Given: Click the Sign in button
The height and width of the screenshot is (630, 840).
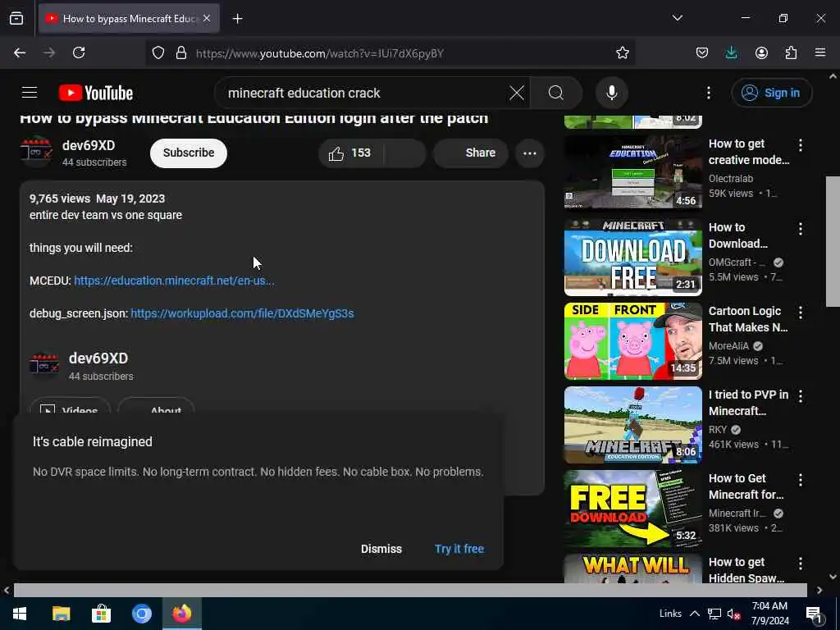Looking at the screenshot, I should [x=771, y=93].
